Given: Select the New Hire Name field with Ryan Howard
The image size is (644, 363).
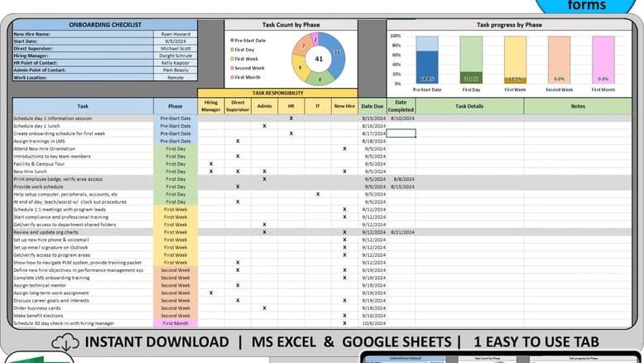Looking at the screenshot, I should pos(175,34).
